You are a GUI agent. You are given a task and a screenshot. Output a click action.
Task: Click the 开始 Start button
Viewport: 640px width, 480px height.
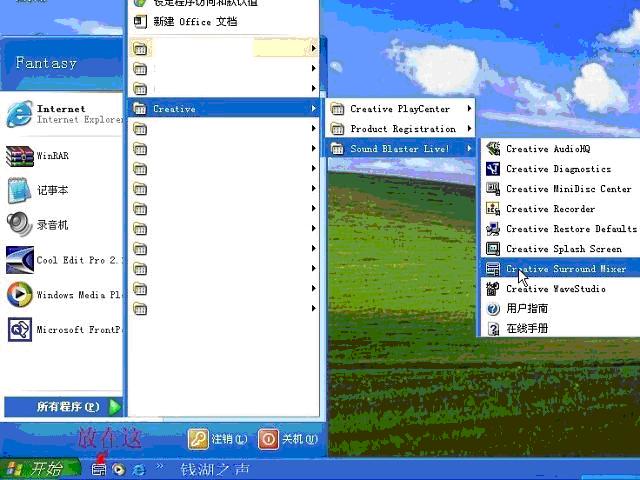[40, 468]
